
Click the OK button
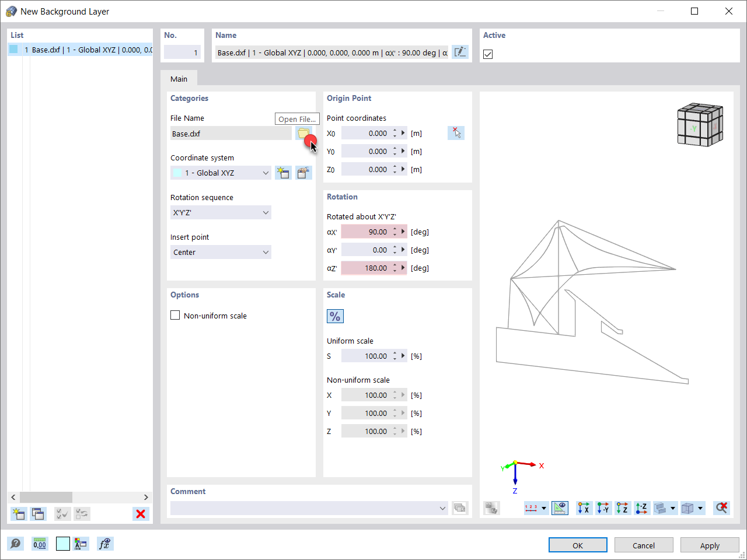point(578,545)
